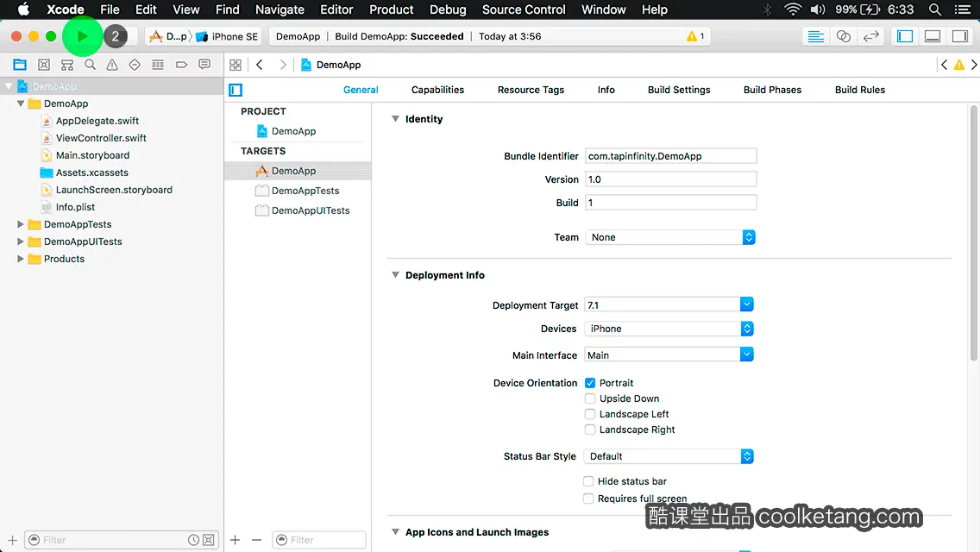
Task: Switch to the Build Rules tab
Action: click(860, 90)
